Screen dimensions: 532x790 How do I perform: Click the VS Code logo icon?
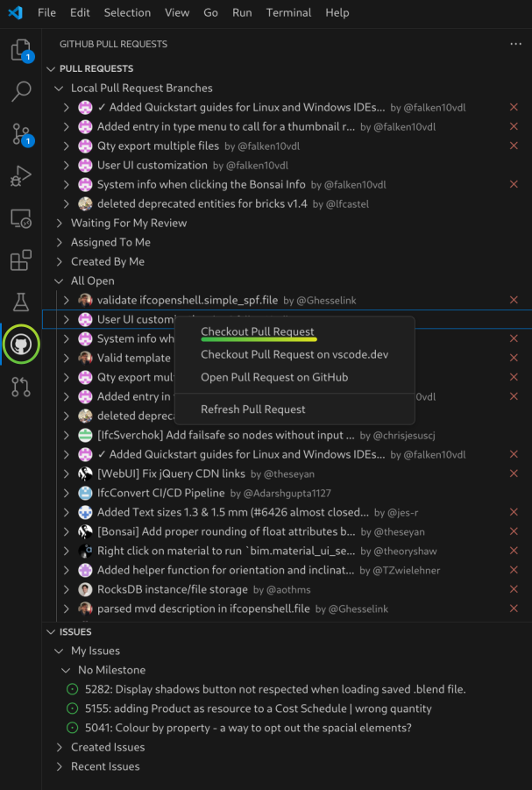pos(15,12)
